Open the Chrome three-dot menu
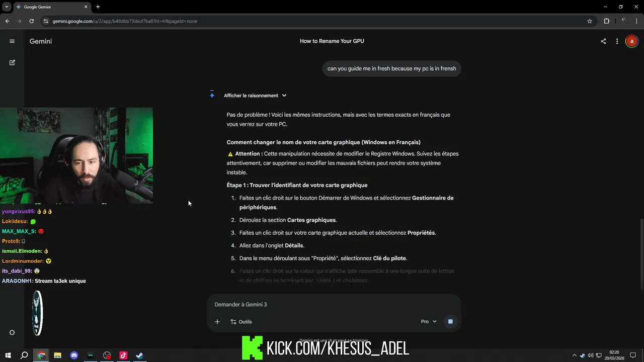Viewport: 644px width, 362px height. pos(636,21)
